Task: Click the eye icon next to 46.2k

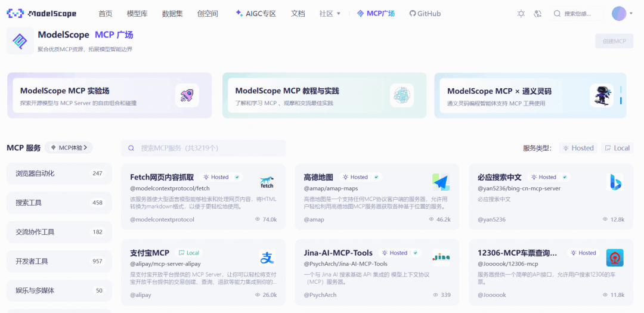Action: coord(431,219)
